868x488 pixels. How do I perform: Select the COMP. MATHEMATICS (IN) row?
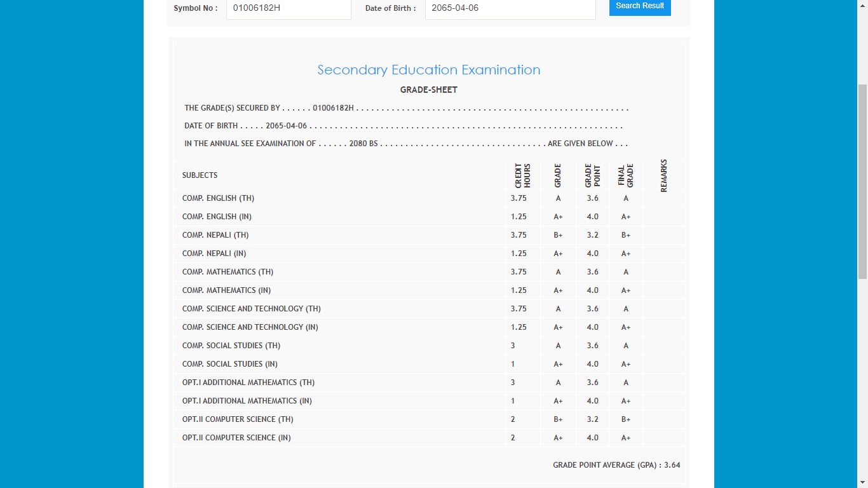point(226,290)
